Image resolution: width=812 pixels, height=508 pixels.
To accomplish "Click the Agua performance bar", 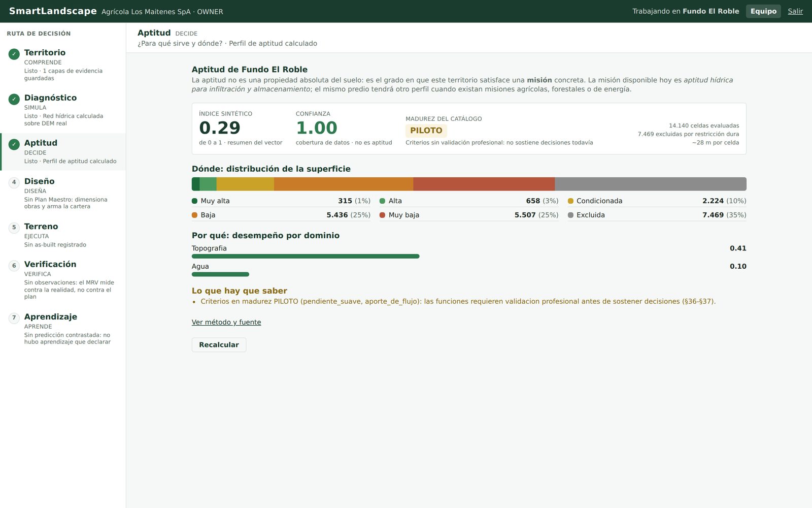I will tap(220, 274).
